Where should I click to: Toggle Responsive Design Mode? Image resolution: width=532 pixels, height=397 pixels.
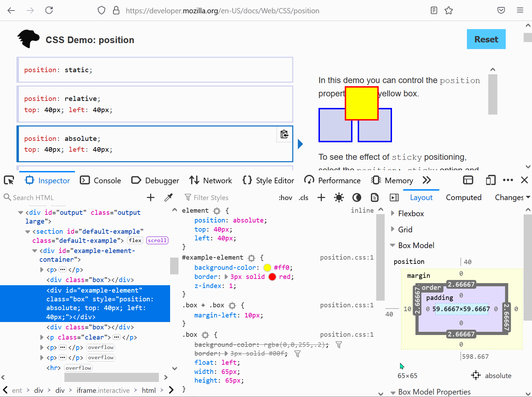tap(490, 180)
